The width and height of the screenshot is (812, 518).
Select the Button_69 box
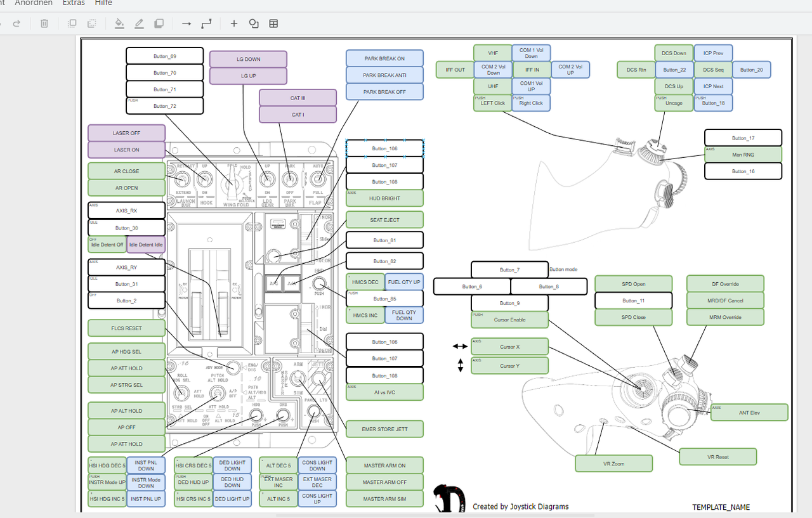click(x=165, y=56)
